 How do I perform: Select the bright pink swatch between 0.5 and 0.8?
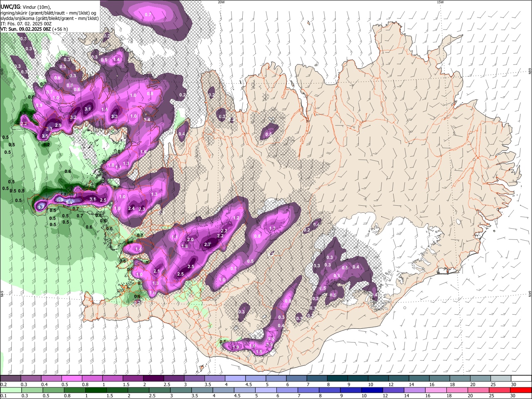71,379
